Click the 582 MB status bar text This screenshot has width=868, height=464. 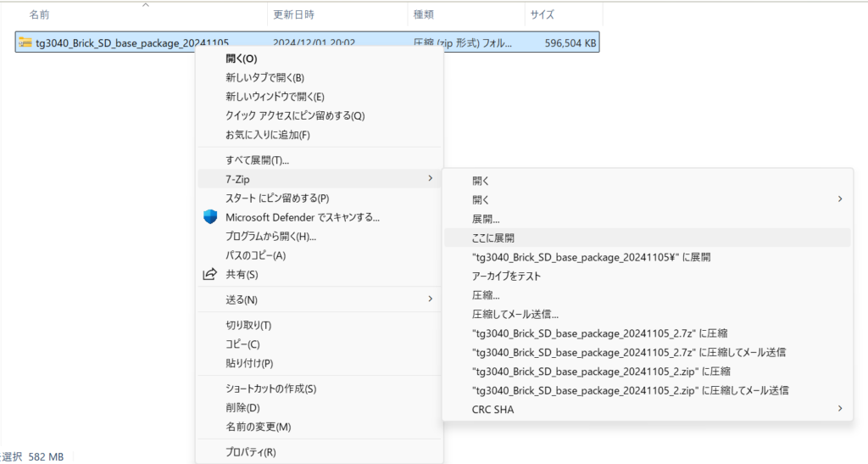coord(46,457)
